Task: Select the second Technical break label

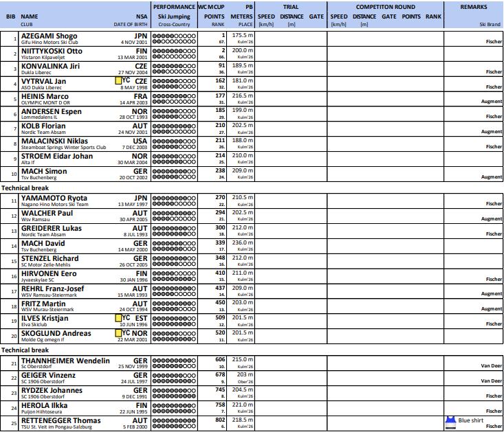Action: 25,350
